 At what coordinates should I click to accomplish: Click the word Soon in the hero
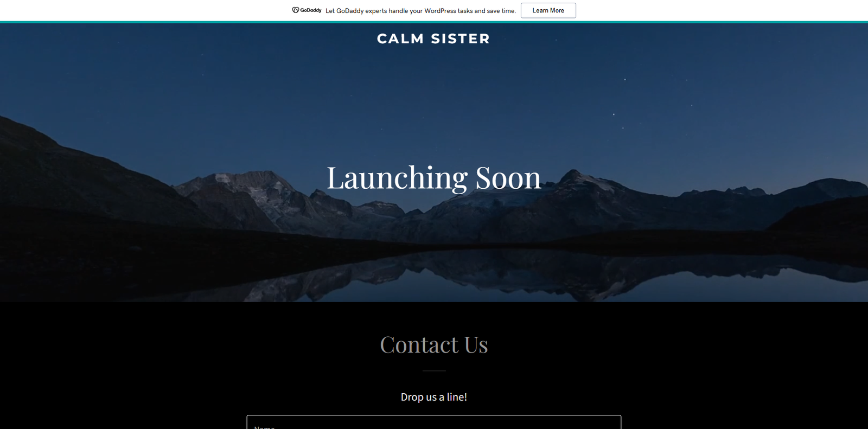(508, 178)
